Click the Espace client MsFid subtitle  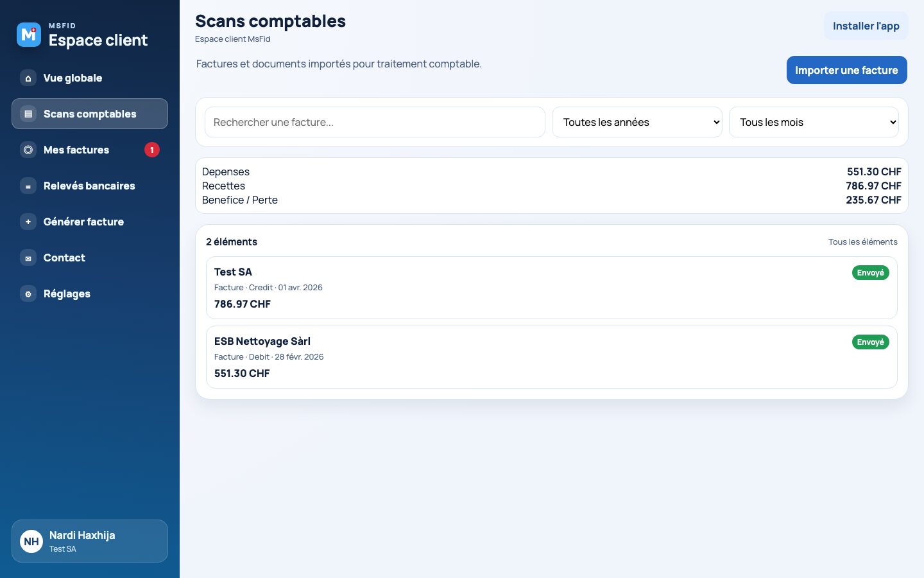click(x=233, y=39)
